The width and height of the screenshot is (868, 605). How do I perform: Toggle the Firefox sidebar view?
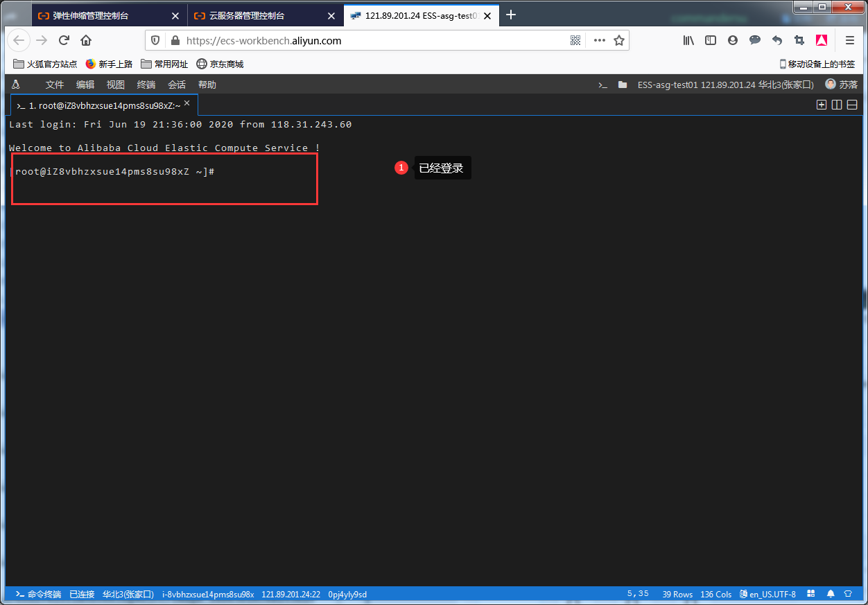(711, 40)
